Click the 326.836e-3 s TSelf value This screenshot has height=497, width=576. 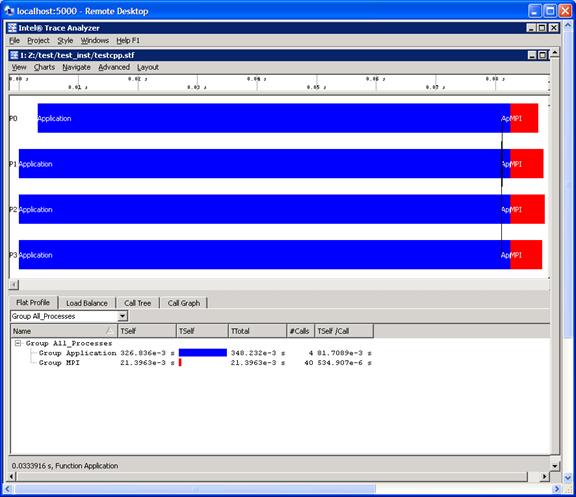147,353
